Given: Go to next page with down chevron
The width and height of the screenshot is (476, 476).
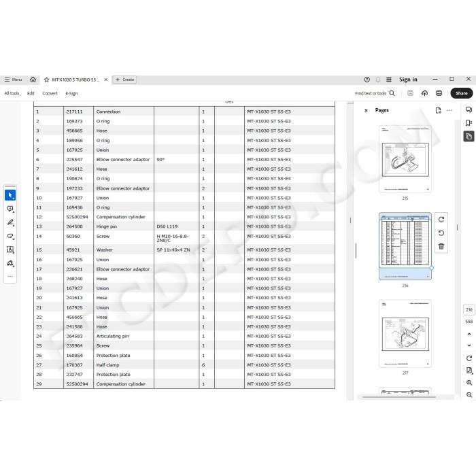Looking at the screenshot, I should 469,345.
